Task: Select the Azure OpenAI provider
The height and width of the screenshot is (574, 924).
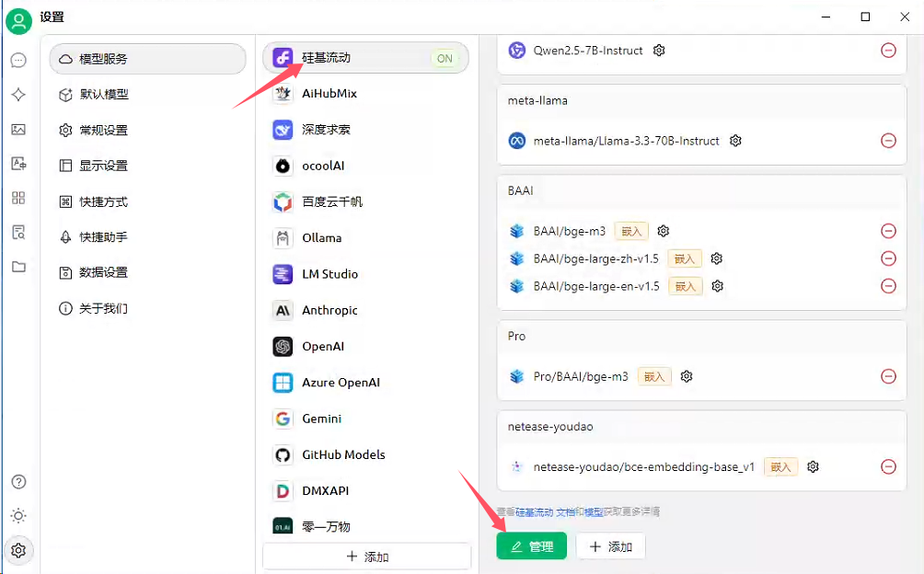Action: coord(365,383)
